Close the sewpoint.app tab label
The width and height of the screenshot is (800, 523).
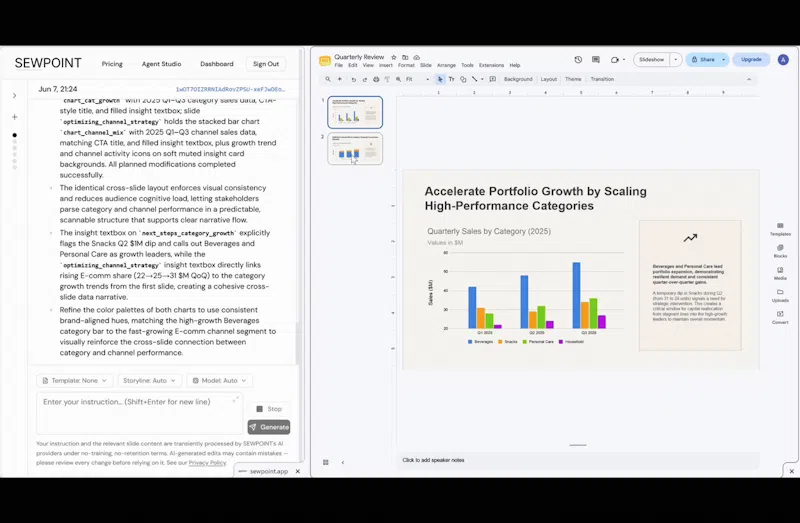point(298,471)
